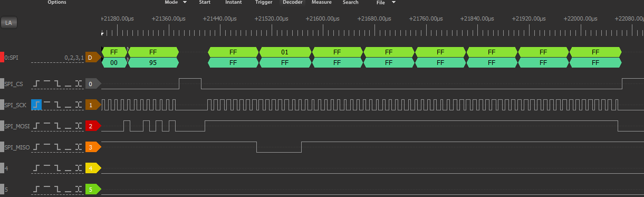644x197 pixels.
Task: Open the Options menu
Action: pos(57,3)
